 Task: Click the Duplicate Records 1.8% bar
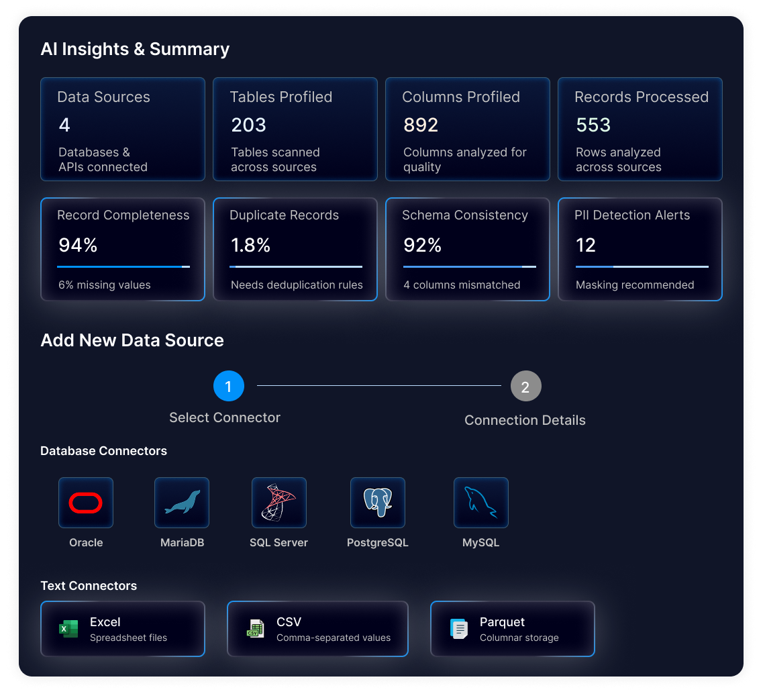296,266
